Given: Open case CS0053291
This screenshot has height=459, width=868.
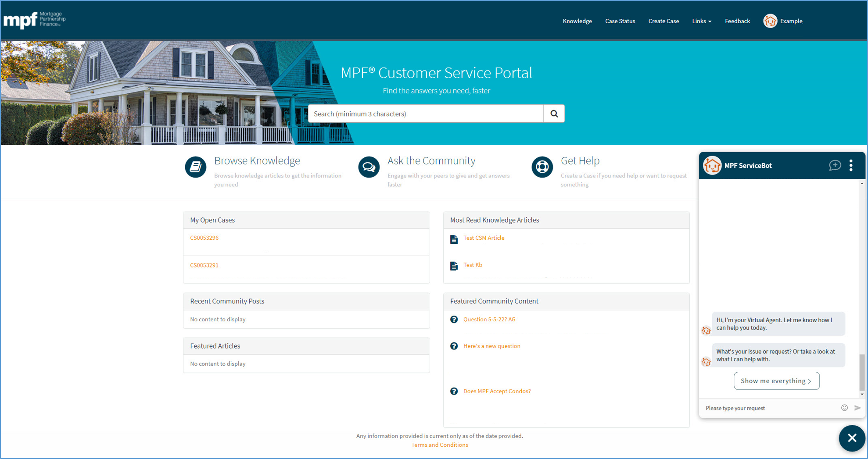Looking at the screenshot, I should pos(204,265).
